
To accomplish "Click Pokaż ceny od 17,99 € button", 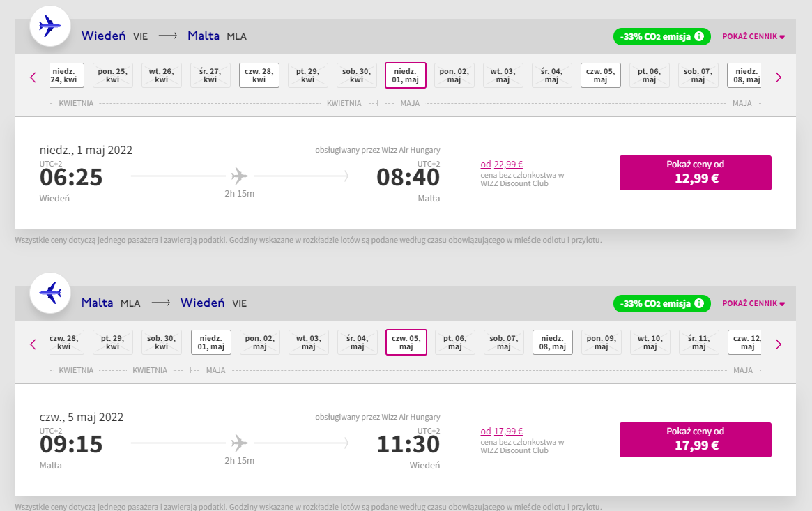I will tap(696, 440).
